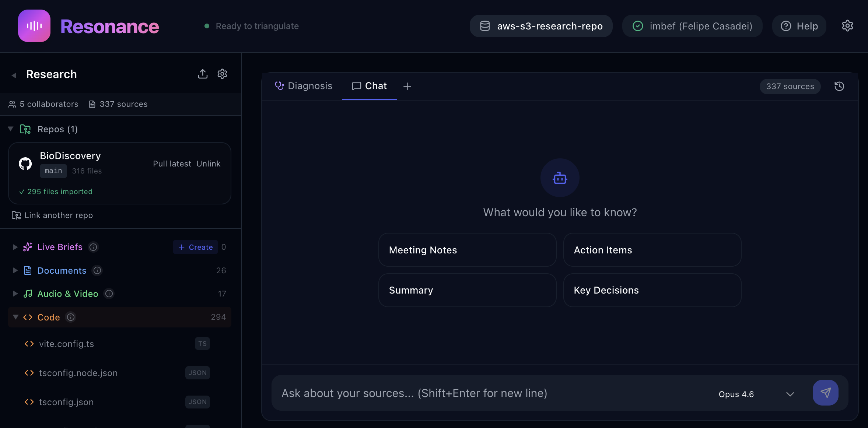Open the Opus 4.6 model dropdown
The width and height of the screenshot is (868, 428).
756,394
